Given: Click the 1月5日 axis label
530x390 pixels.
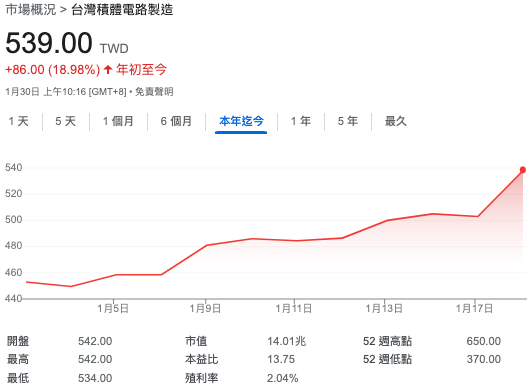Looking at the screenshot, I should click(x=113, y=308).
